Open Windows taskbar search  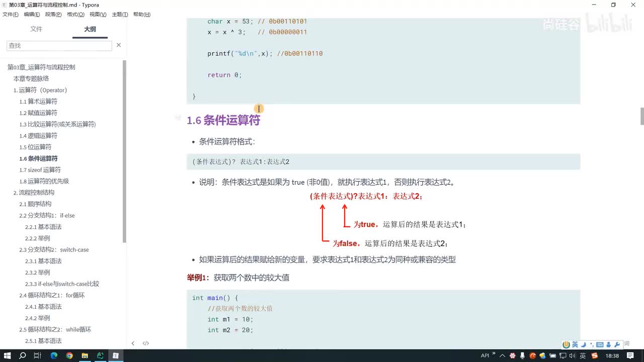coord(22,355)
